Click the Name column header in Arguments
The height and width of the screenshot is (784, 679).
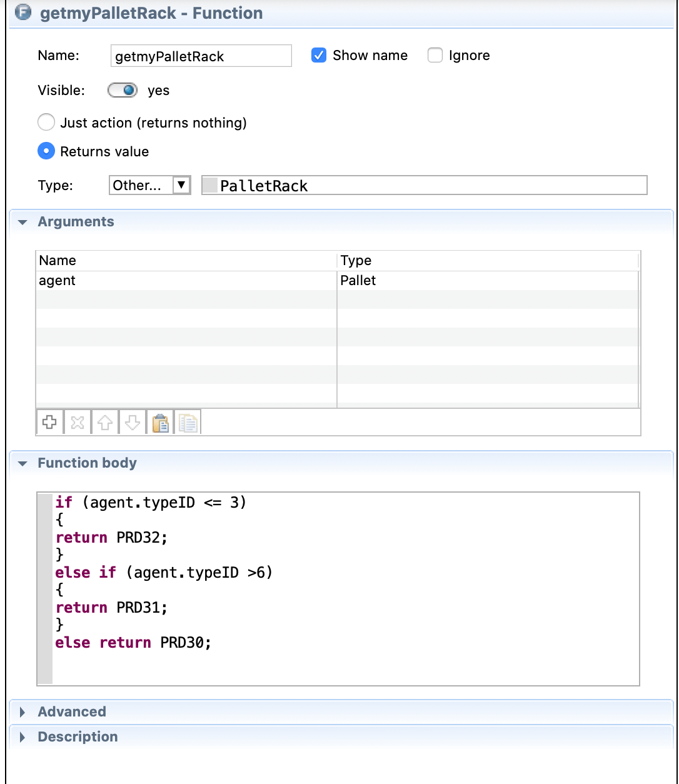tap(186, 261)
